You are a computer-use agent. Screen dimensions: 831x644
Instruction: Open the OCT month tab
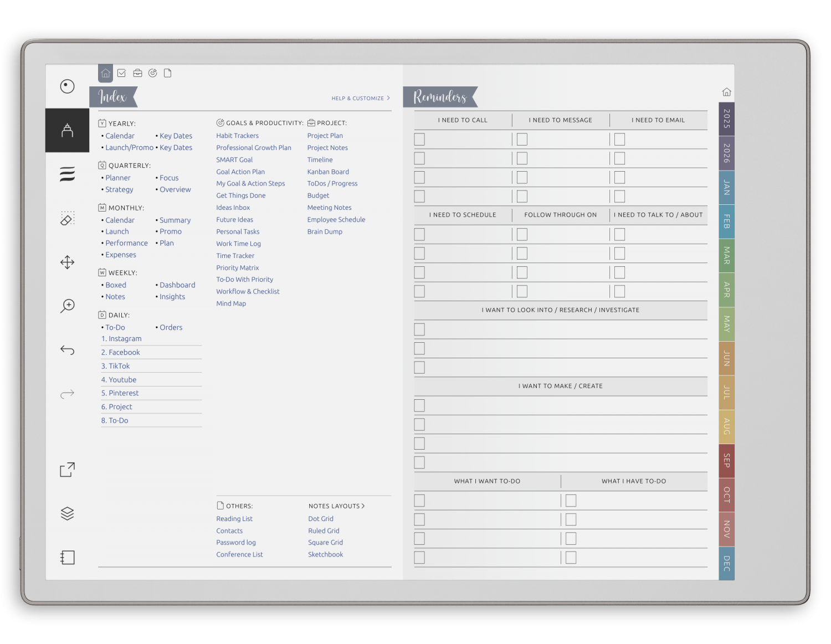click(726, 495)
